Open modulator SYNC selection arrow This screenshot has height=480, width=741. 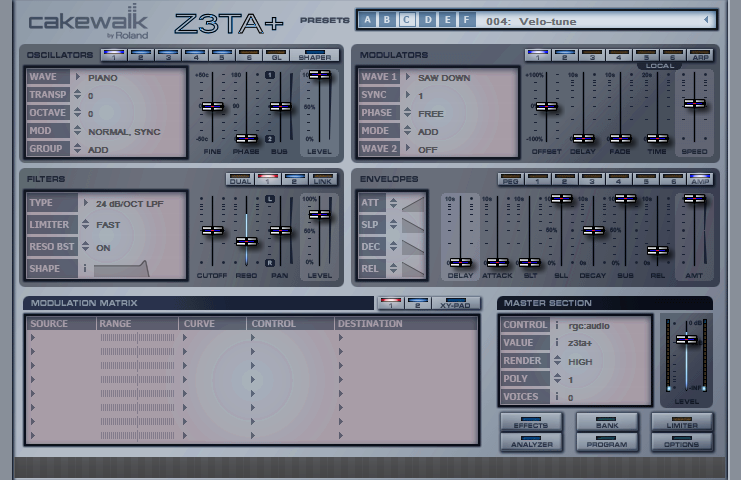pyautogui.click(x=407, y=94)
